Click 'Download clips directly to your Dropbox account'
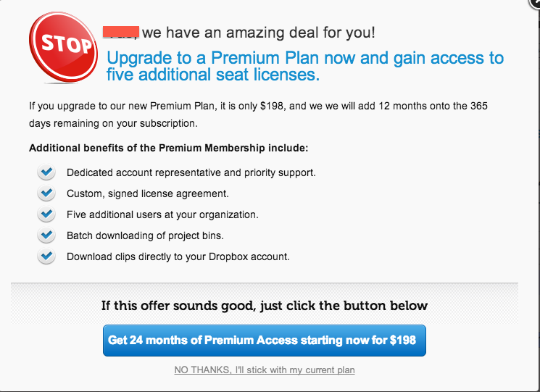This screenshot has height=392, width=540. pos(178,257)
